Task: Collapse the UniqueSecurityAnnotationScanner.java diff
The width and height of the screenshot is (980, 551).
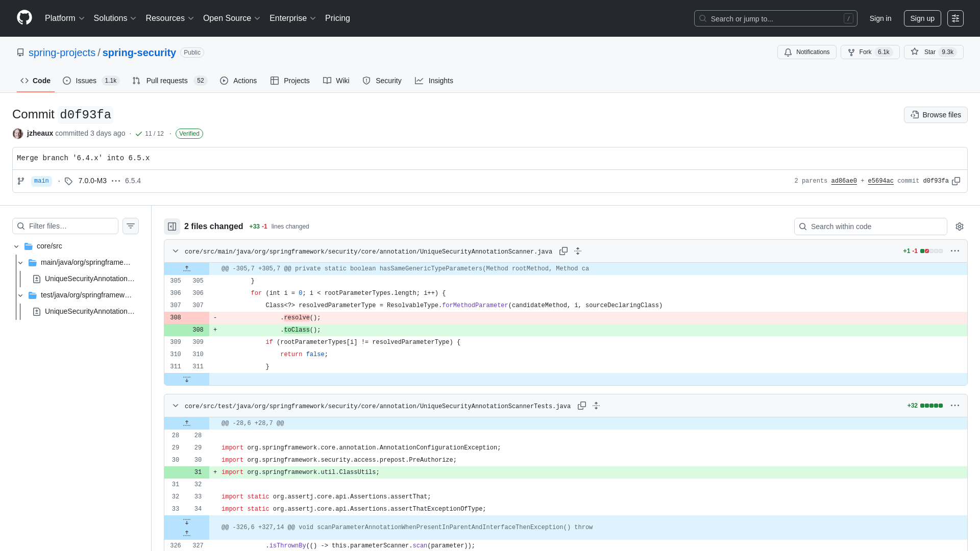Action: point(176,251)
